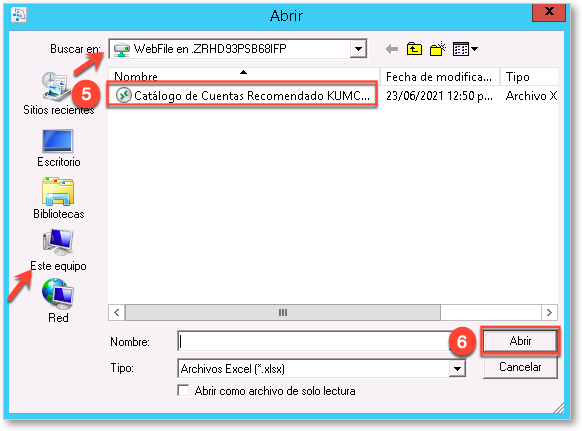The image size is (582, 431).
Task: Open Sitios recientes location
Action: [58, 94]
